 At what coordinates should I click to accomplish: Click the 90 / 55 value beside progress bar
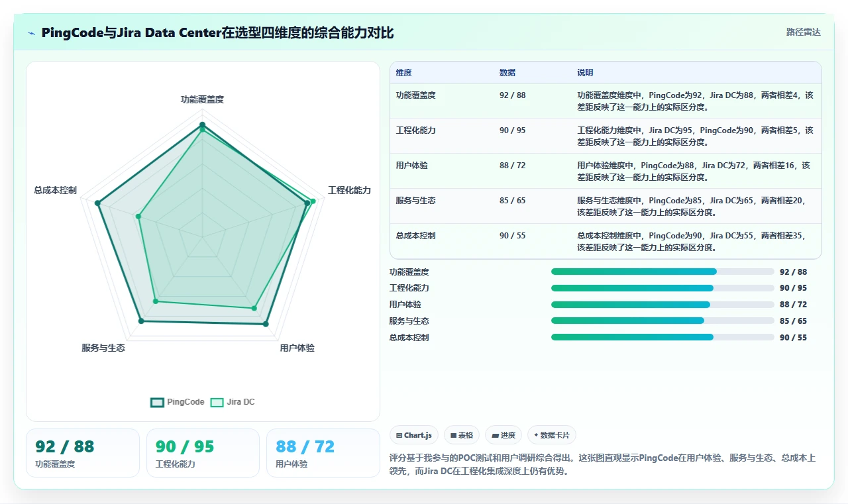(794, 338)
